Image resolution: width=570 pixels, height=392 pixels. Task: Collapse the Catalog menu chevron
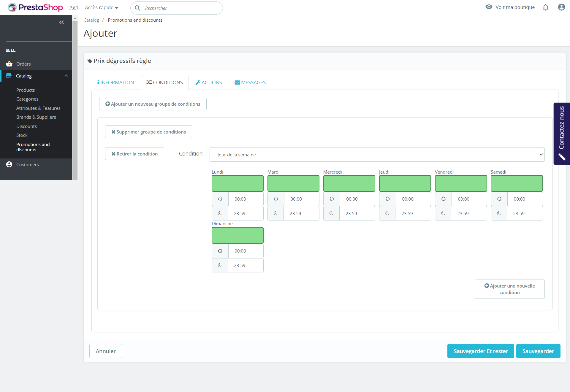pyautogui.click(x=66, y=76)
